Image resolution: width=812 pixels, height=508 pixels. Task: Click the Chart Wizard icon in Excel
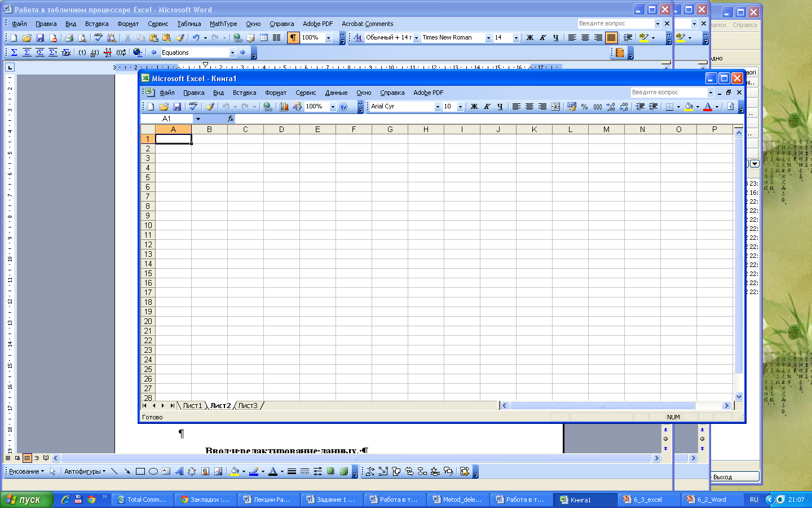coord(284,107)
